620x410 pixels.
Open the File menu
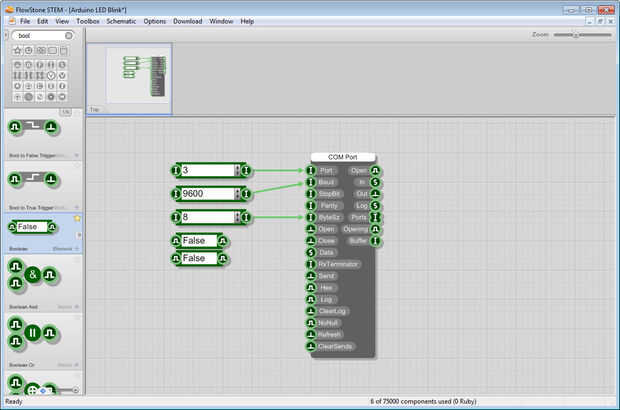point(25,21)
